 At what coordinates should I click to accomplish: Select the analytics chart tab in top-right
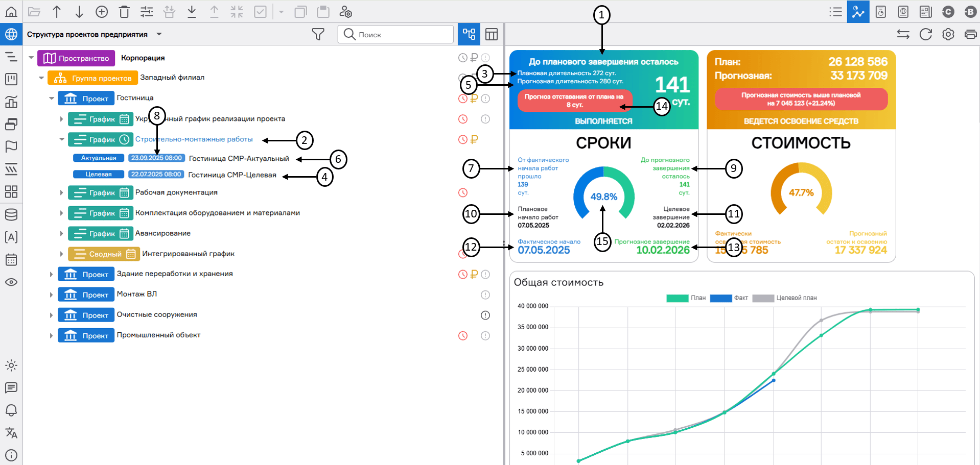858,12
